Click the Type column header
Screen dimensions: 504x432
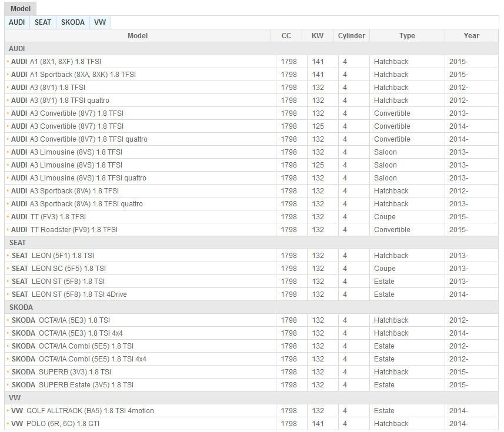click(x=407, y=36)
